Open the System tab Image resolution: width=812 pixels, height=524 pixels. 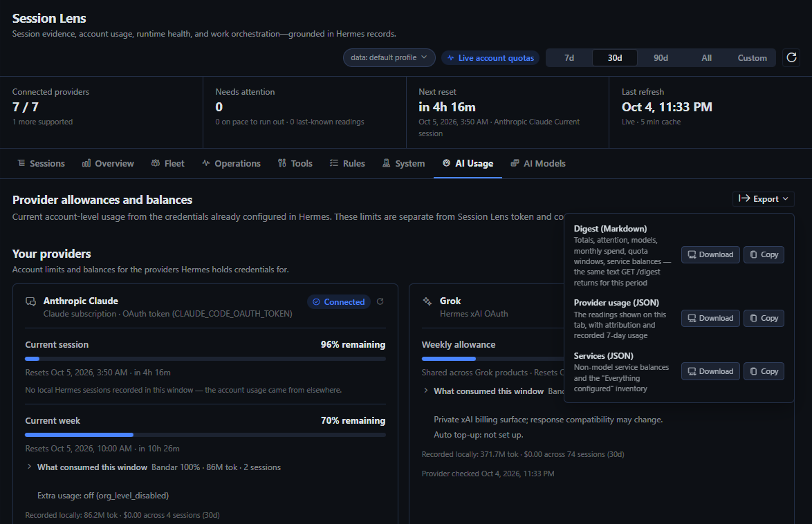click(403, 163)
